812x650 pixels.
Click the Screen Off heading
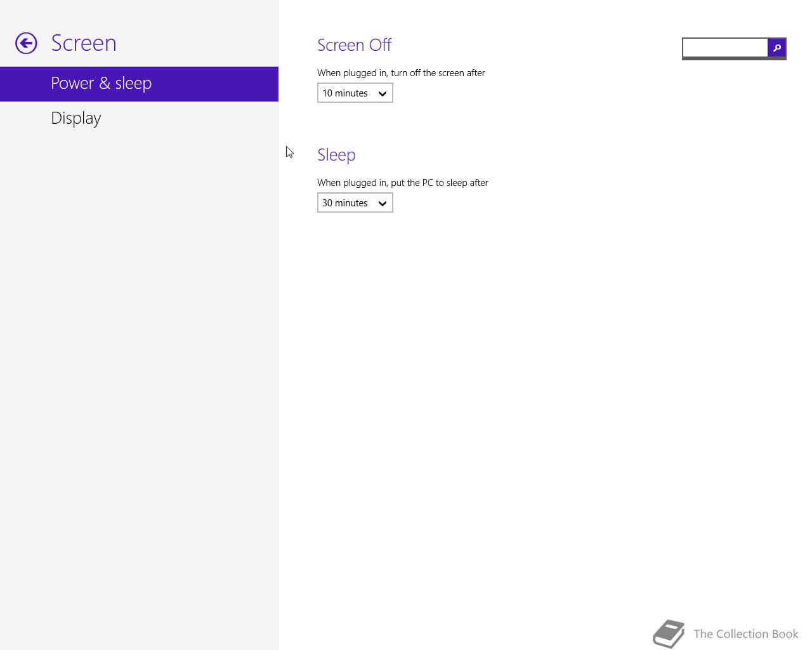pos(355,45)
